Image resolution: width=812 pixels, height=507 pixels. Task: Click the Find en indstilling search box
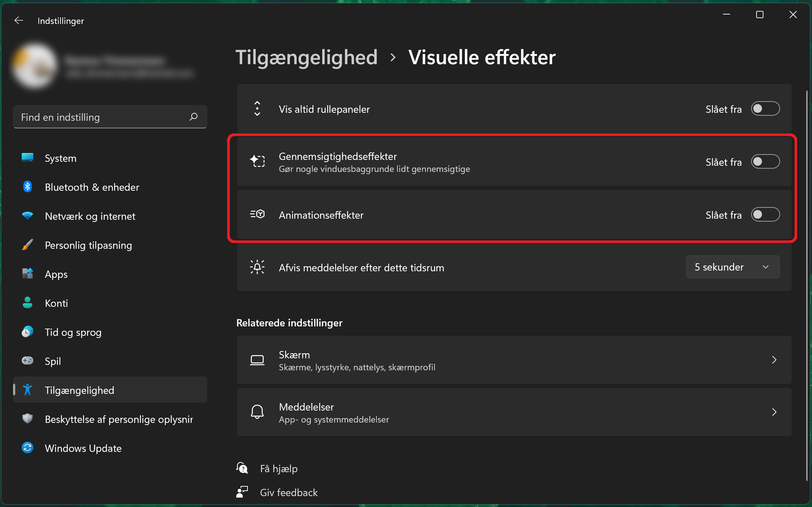click(x=110, y=117)
